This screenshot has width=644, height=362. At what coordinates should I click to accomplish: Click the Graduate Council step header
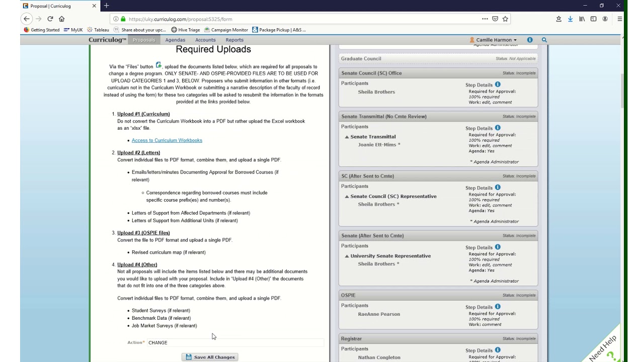point(438,58)
